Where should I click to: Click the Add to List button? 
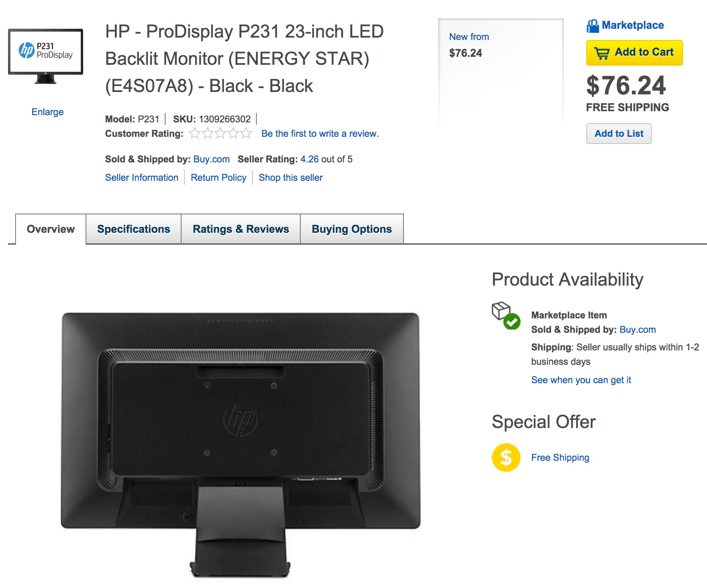(x=618, y=133)
